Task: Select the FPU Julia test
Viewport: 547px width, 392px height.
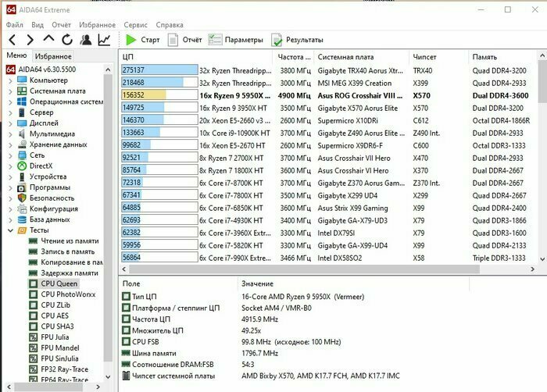Action: pos(48,337)
